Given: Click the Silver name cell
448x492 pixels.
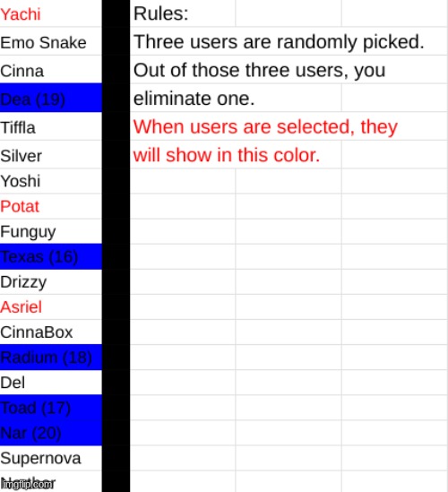Looking at the screenshot, I should click(x=51, y=154).
